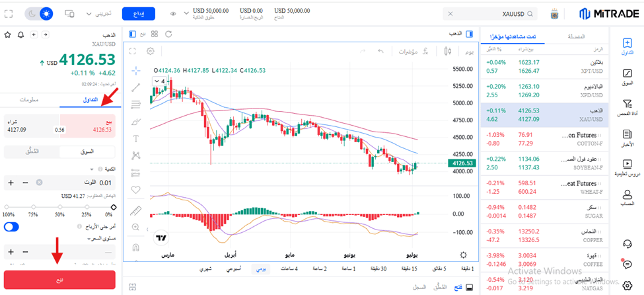The image size is (644, 295).
Task: Open the screener tool in the sidebar
Action: pyautogui.click(x=627, y=108)
